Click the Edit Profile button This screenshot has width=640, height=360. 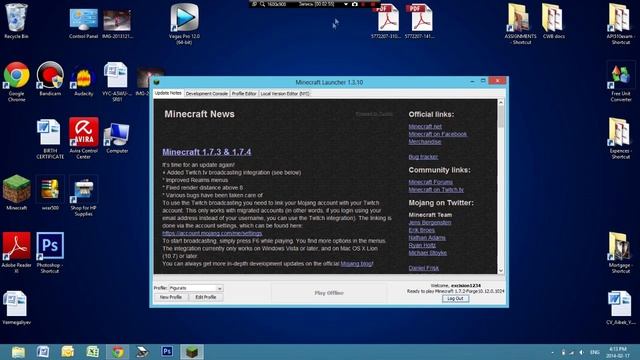click(206, 297)
